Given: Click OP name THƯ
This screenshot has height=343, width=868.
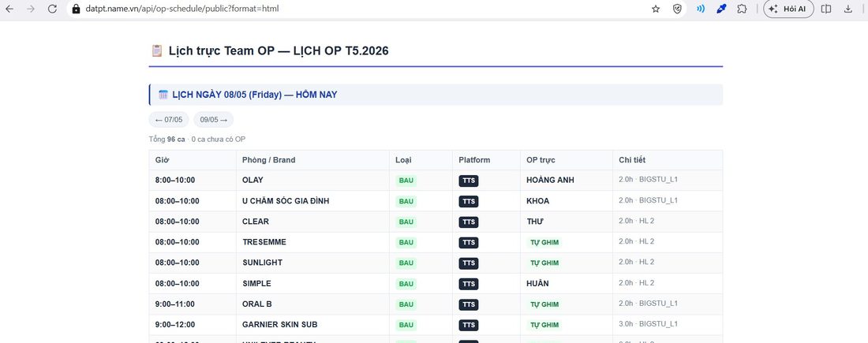Looking at the screenshot, I should [x=535, y=222].
